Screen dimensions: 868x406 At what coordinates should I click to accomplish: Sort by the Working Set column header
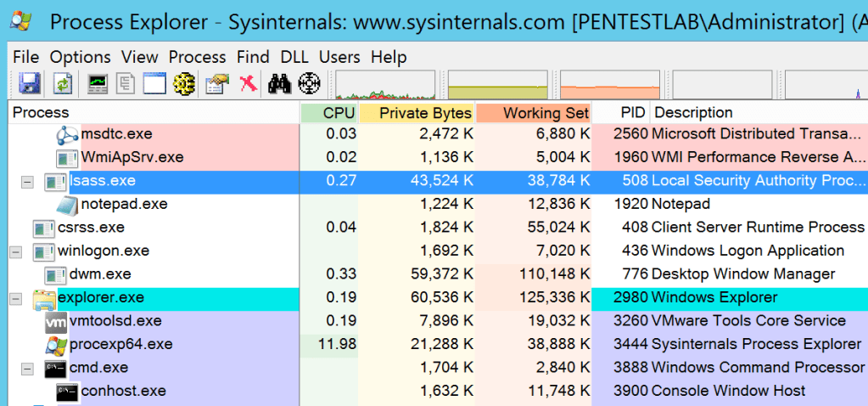click(x=545, y=112)
